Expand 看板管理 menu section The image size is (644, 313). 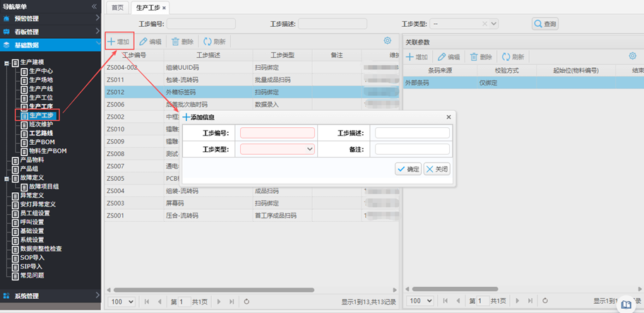pos(51,32)
